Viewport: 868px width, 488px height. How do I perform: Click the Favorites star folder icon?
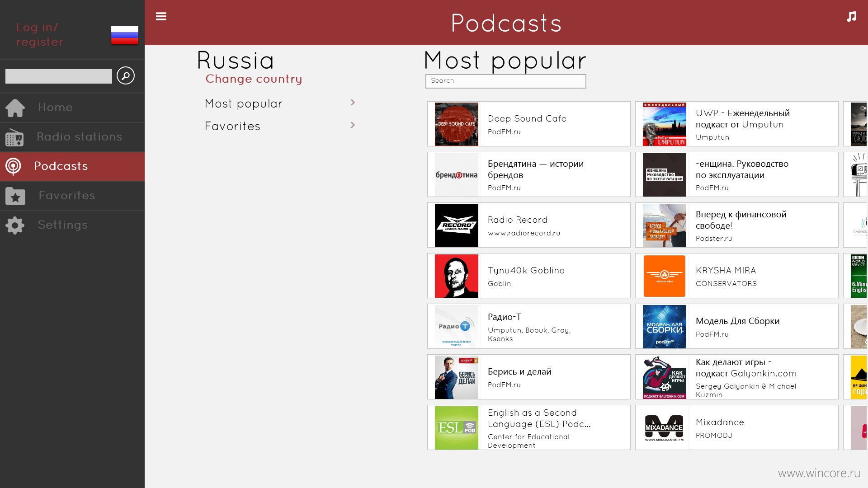(x=15, y=196)
